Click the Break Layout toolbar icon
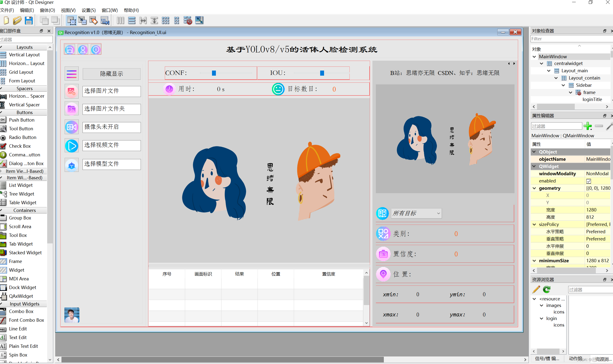Screen dimensions: 613x364 [188, 21]
